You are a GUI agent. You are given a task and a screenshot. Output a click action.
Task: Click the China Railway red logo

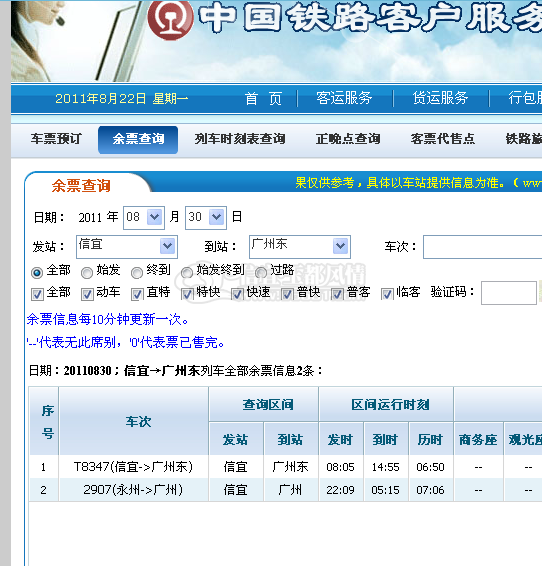tap(170, 19)
